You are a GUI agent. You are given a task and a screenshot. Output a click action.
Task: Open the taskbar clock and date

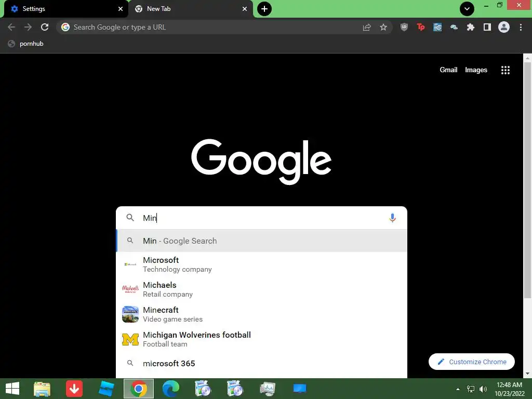point(509,389)
